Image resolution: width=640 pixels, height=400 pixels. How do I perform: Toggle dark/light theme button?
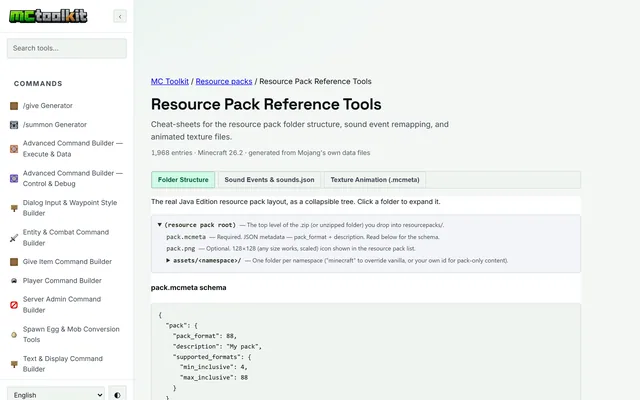coord(117,395)
